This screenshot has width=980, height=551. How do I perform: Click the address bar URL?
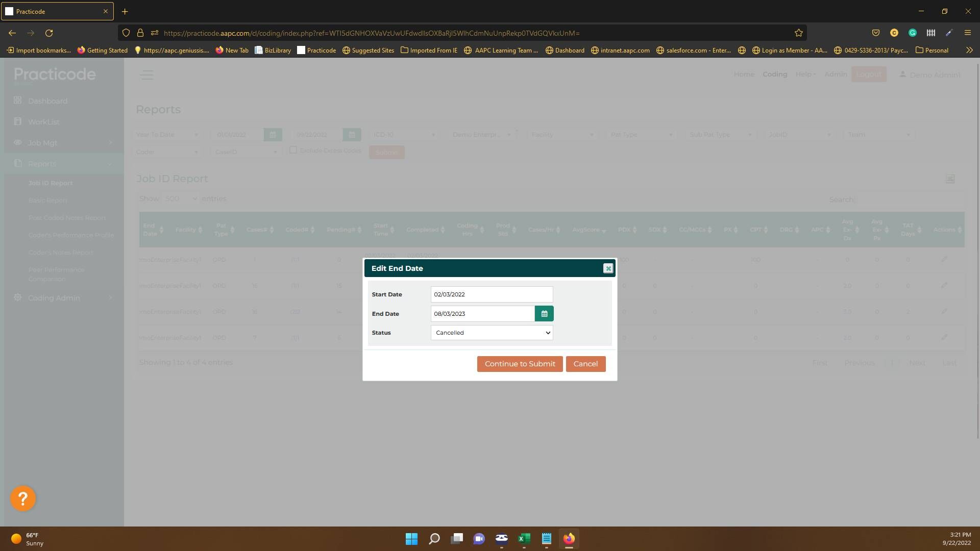coord(372,33)
